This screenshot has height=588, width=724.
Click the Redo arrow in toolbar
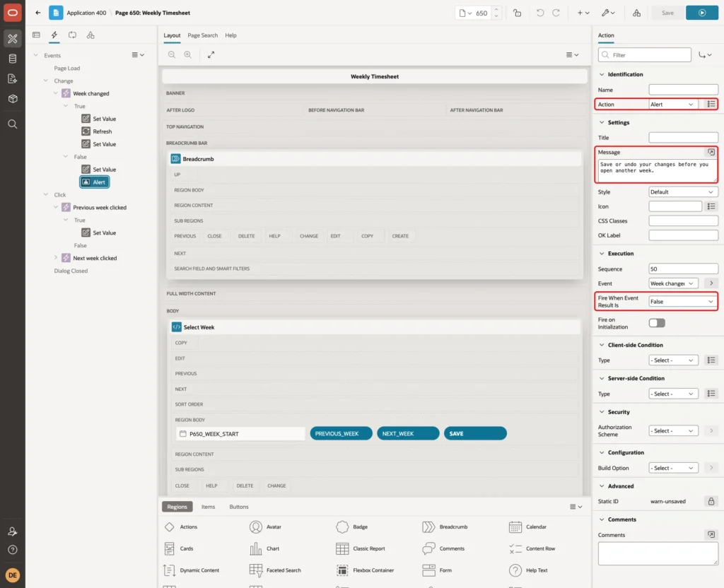[556, 13]
